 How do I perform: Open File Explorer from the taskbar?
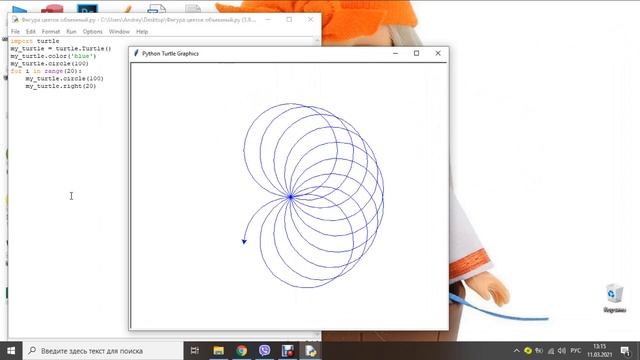(218, 351)
